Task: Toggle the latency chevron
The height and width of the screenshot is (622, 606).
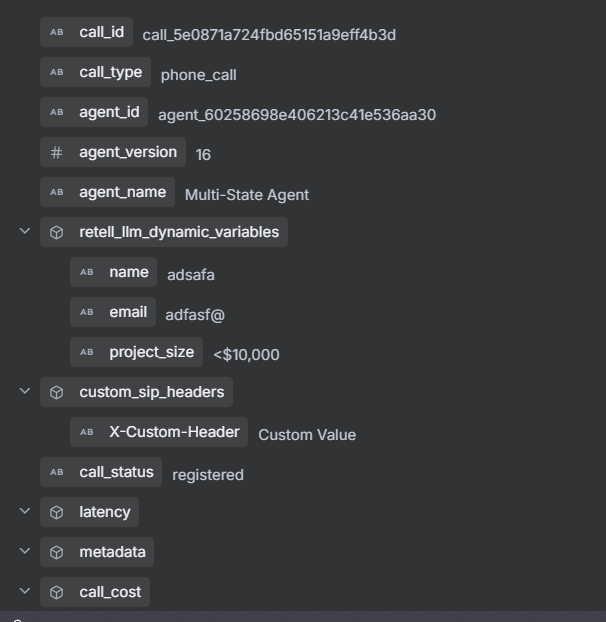Action: (25, 511)
